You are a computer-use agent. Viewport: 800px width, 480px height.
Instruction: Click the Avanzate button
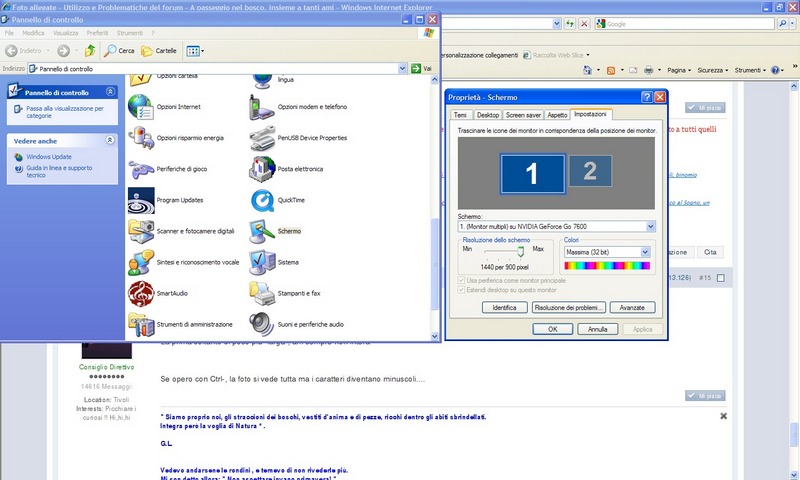631,308
